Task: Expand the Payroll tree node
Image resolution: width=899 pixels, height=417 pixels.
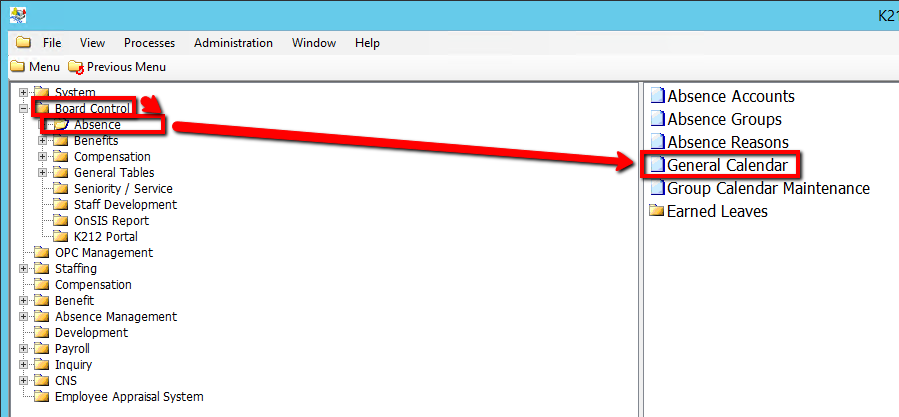Action: pos(23,349)
